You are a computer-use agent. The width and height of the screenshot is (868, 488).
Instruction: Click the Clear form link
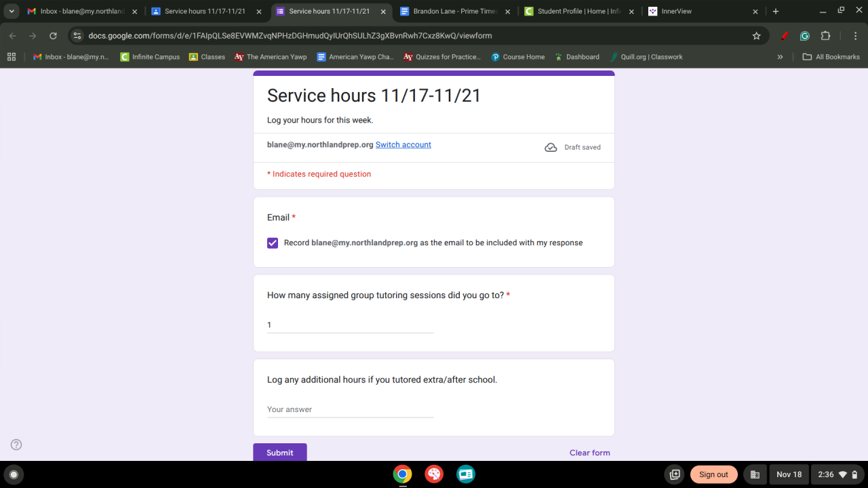[590, 453]
